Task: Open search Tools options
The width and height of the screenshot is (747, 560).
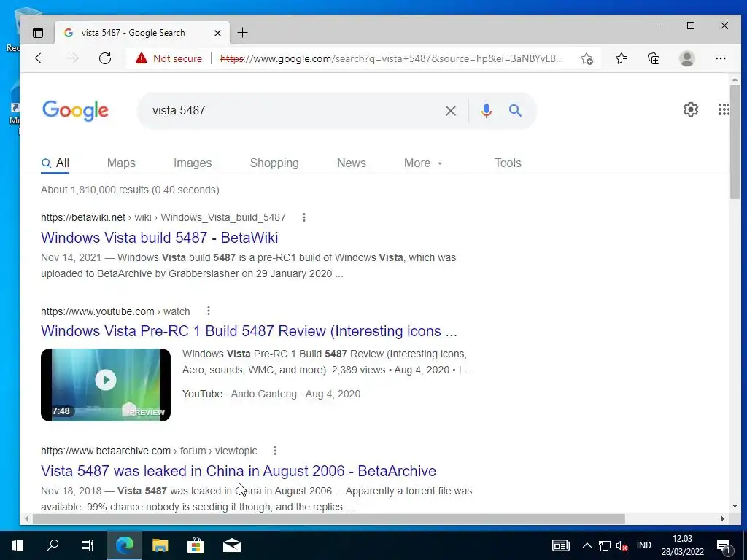Action: [508, 163]
